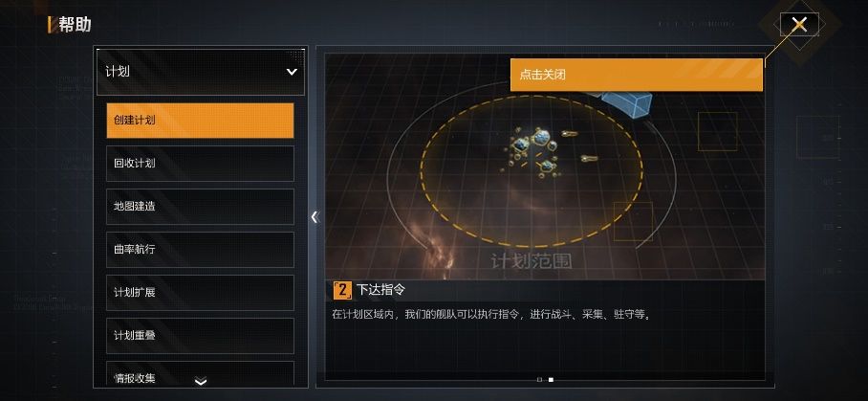Screen dimensions: 868x401
Task: Click the 帮助 page title
Action: click(75, 25)
